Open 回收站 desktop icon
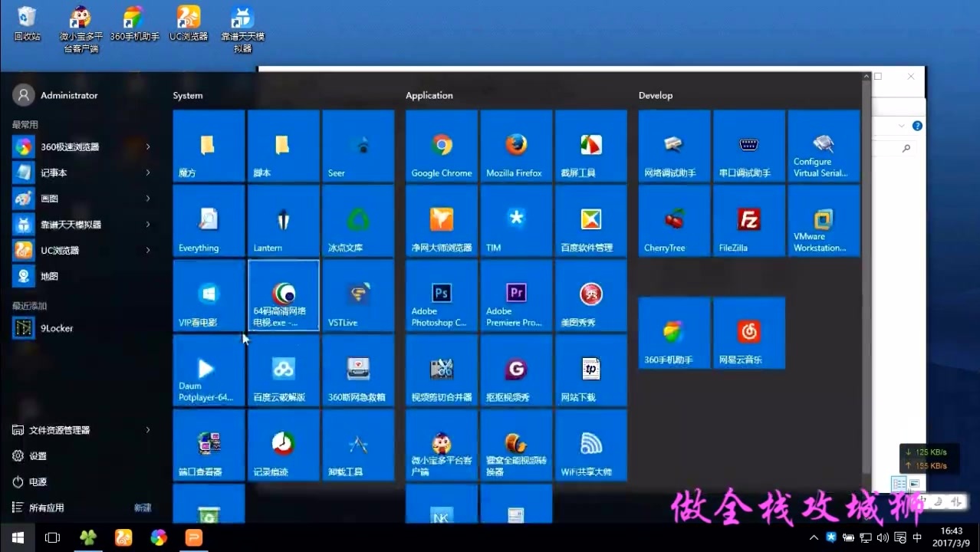 [27, 24]
